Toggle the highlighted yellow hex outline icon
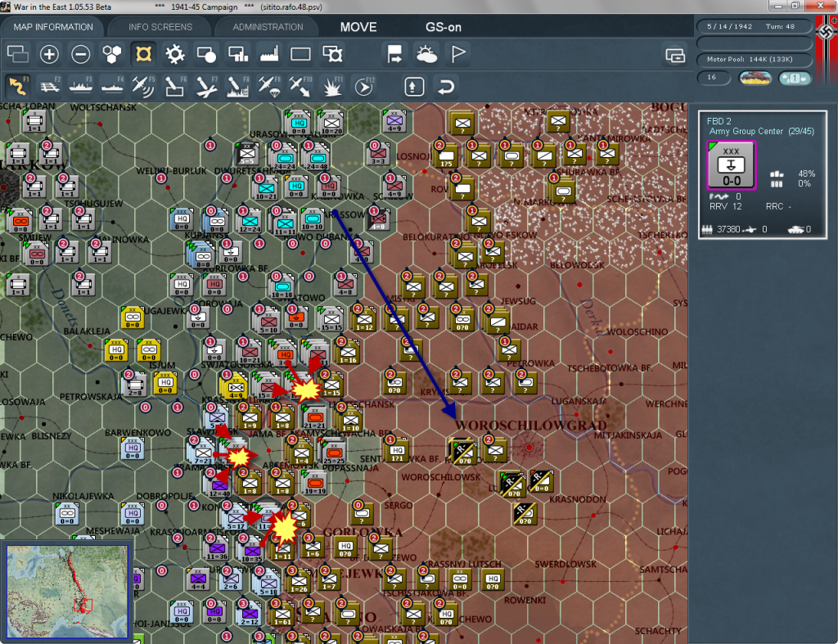Image resolution: width=838 pixels, height=644 pixels. 143,54
